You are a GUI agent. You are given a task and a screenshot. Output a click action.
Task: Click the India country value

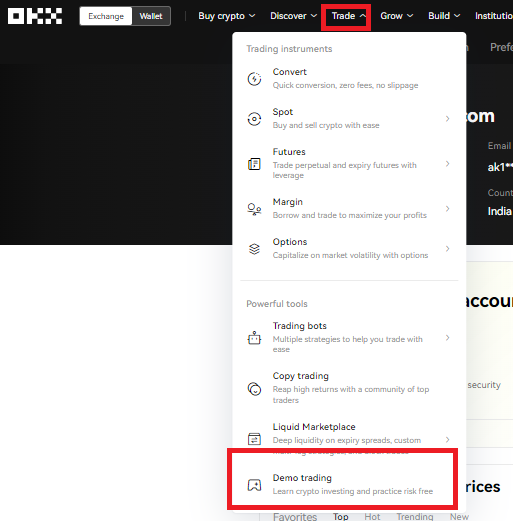click(x=499, y=211)
